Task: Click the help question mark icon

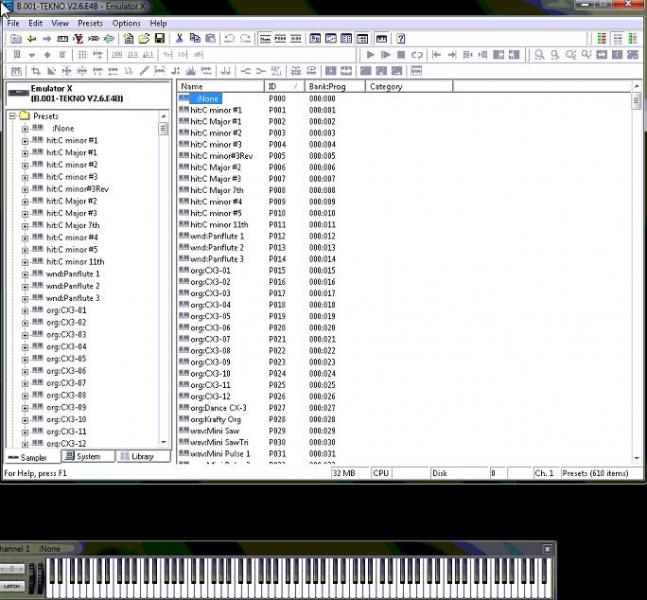Action: click(x=401, y=39)
